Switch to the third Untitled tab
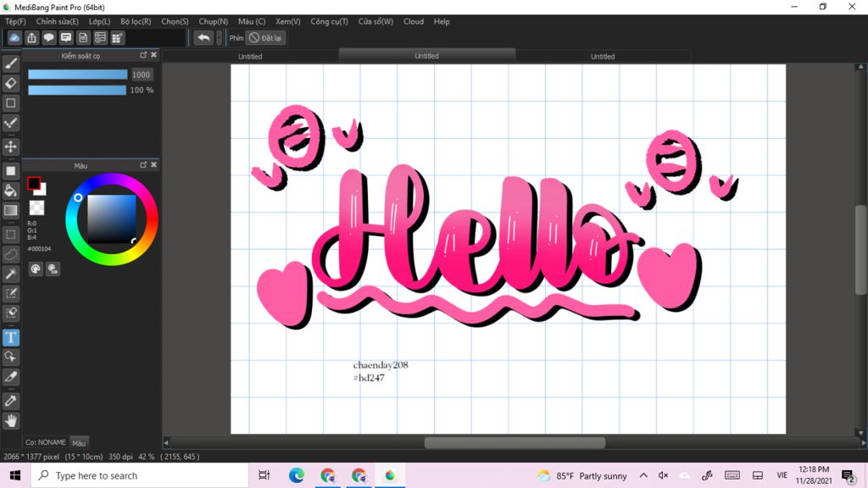 [603, 57]
